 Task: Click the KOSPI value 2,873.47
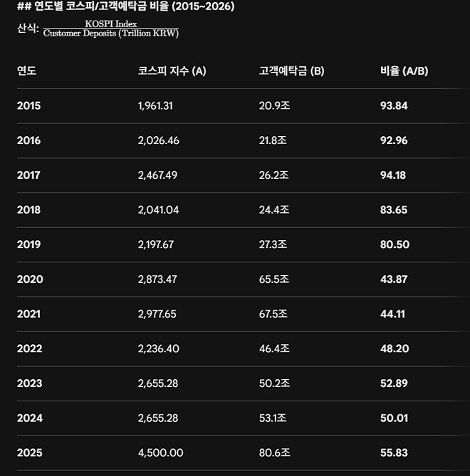tap(157, 279)
